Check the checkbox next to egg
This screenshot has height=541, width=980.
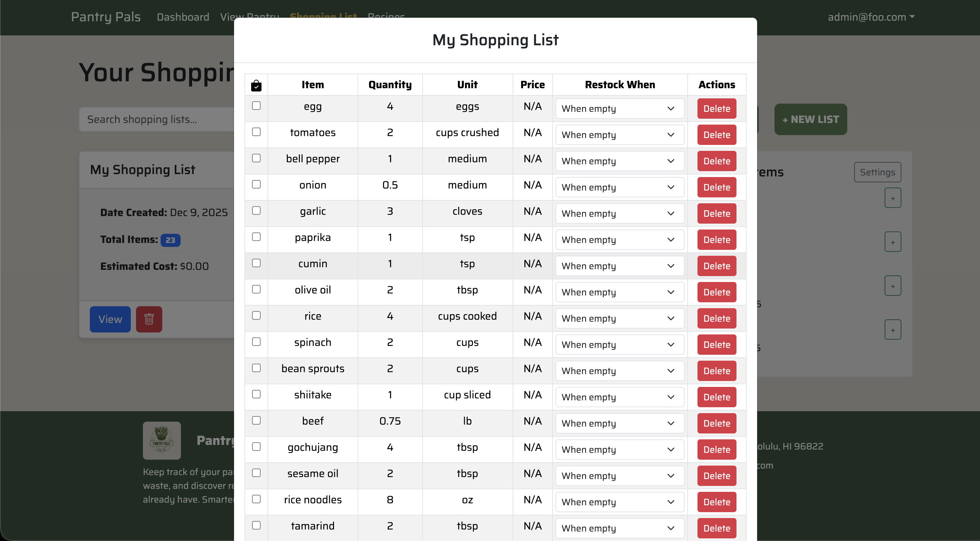tap(256, 107)
